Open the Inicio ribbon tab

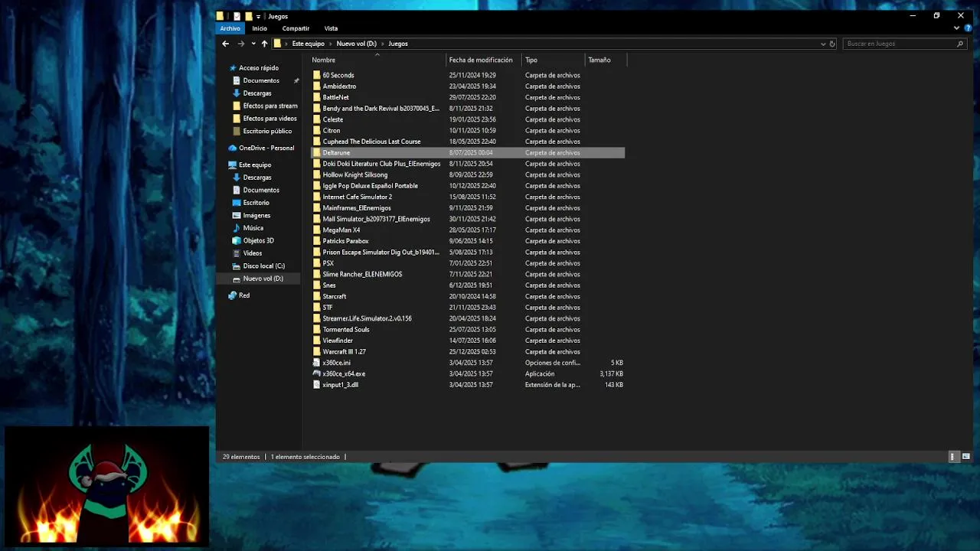(x=260, y=28)
